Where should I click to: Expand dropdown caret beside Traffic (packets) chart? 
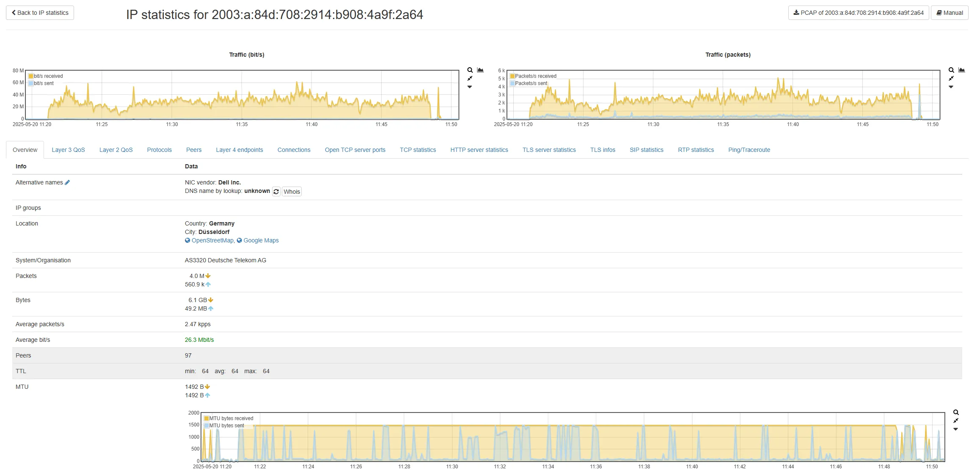click(x=951, y=87)
